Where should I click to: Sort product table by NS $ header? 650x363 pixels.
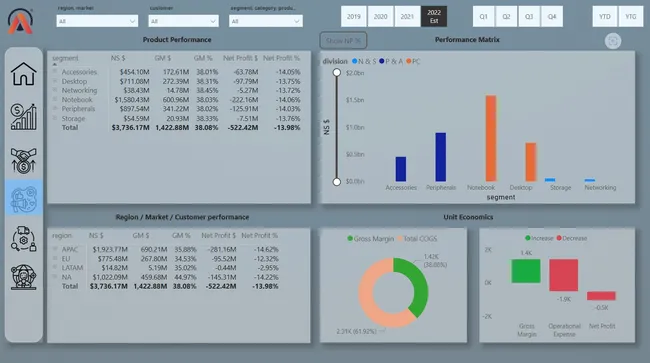click(x=118, y=58)
